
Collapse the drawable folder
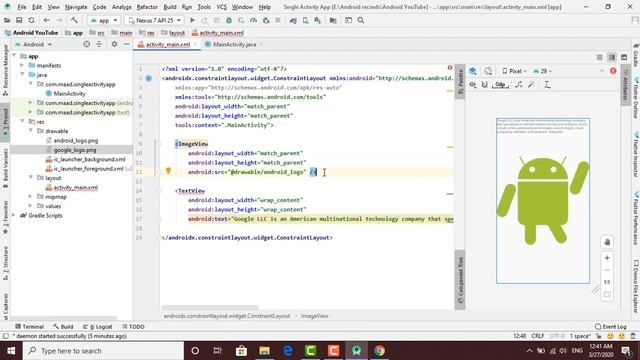pyautogui.click(x=31, y=131)
